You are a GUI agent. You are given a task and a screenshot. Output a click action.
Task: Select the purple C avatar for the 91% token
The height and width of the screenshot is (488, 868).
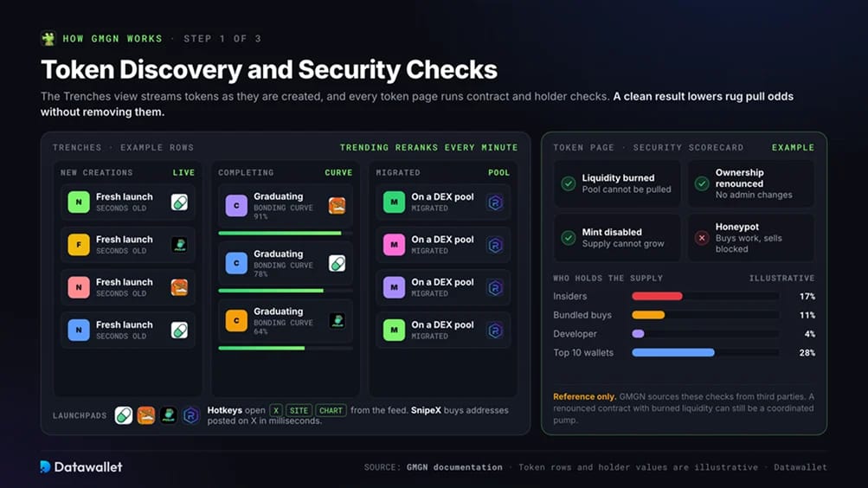[x=236, y=205]
